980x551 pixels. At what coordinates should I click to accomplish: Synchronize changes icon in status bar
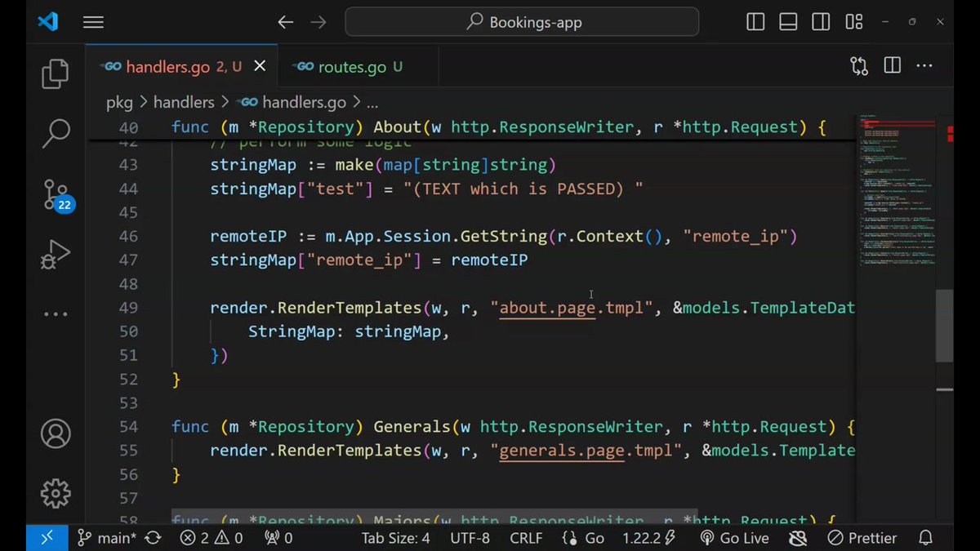154,538
